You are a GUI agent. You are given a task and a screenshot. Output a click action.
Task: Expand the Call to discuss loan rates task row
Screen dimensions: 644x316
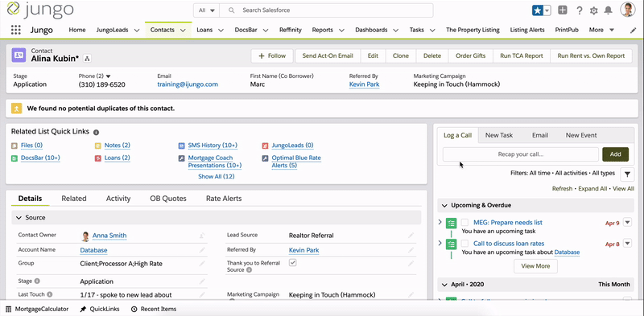440,244
